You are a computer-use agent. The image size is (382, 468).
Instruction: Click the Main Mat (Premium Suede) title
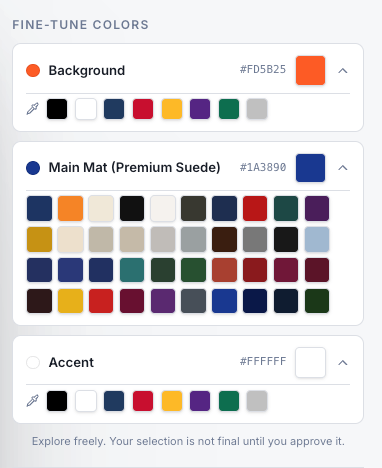coord(135,167)
